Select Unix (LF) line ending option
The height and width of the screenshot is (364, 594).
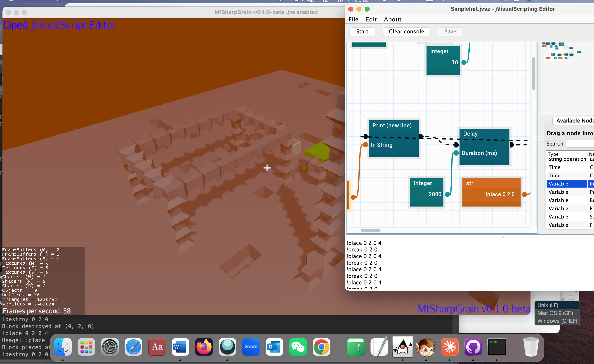557,305
